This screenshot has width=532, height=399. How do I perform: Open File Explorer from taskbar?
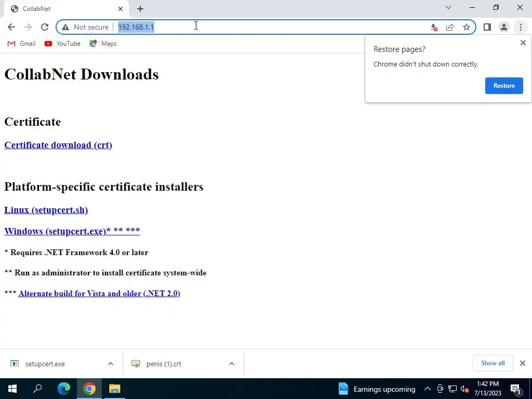114,389
